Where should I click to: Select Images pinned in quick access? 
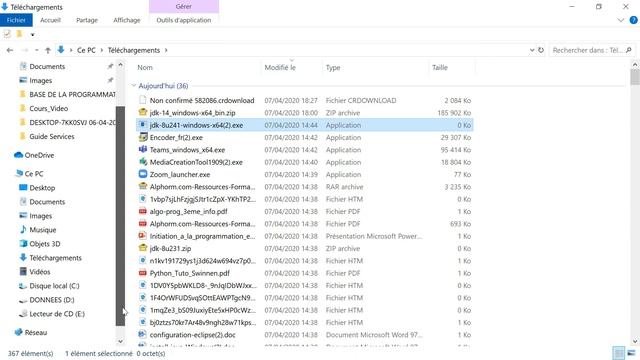coord(40,80)
